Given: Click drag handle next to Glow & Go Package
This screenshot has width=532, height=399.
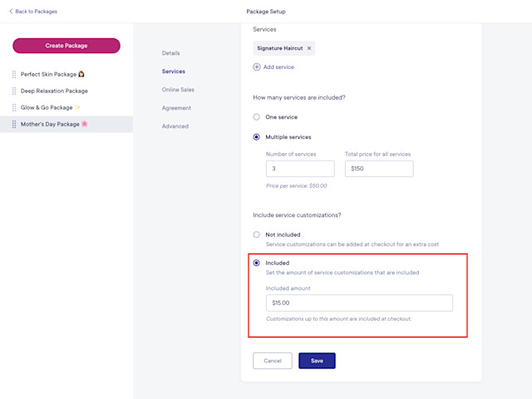Looking at the screenshot, I should [14, 107].
